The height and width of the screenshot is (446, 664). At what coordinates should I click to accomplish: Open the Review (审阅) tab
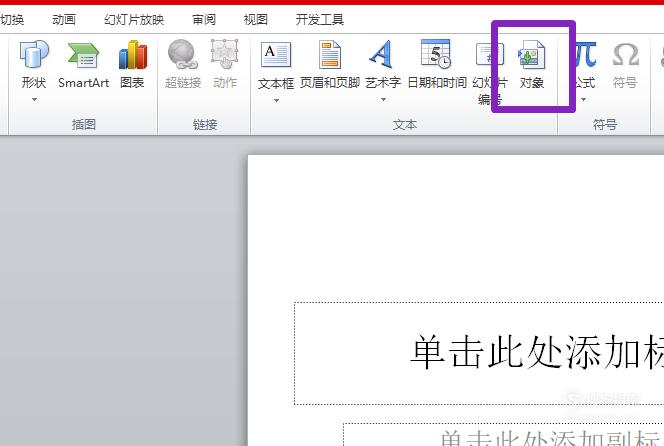(204, 19)
